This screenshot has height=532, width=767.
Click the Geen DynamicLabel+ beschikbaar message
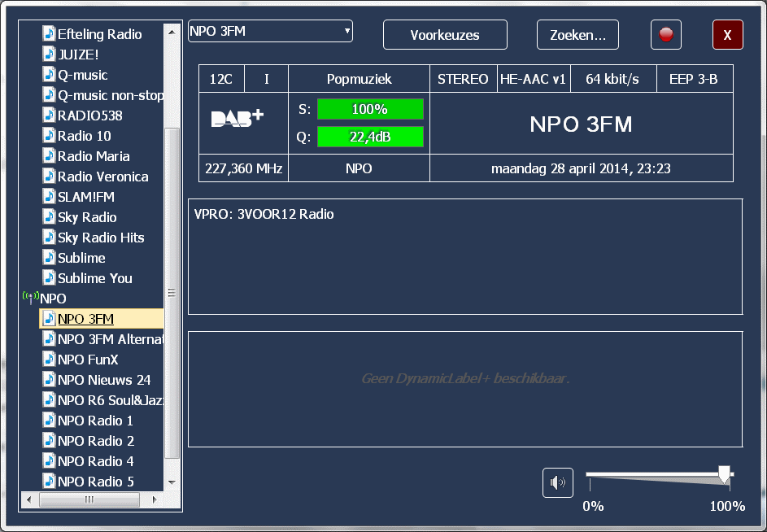pos(465,378)
